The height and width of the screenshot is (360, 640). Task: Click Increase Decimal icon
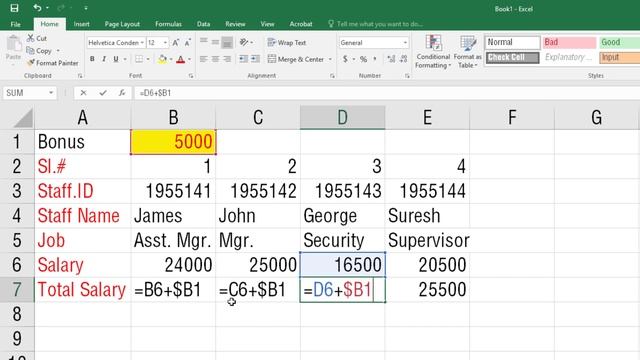tap(391, 59)
